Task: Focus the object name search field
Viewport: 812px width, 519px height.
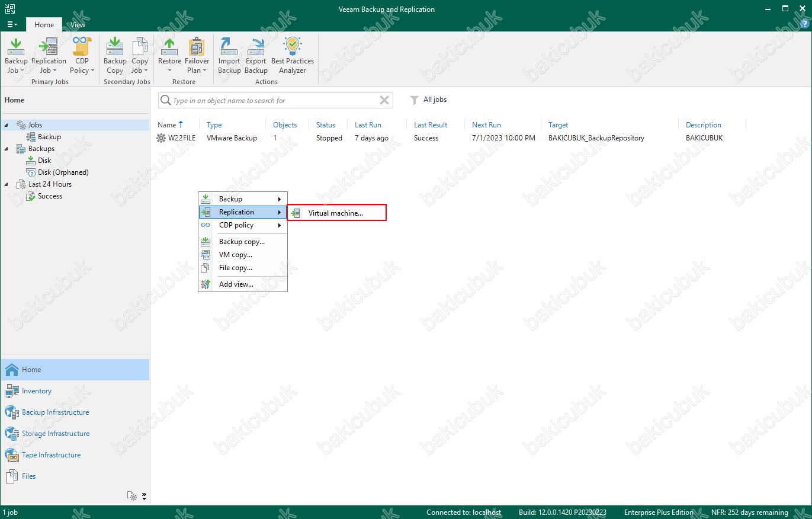Action: (x=275, y=100)
